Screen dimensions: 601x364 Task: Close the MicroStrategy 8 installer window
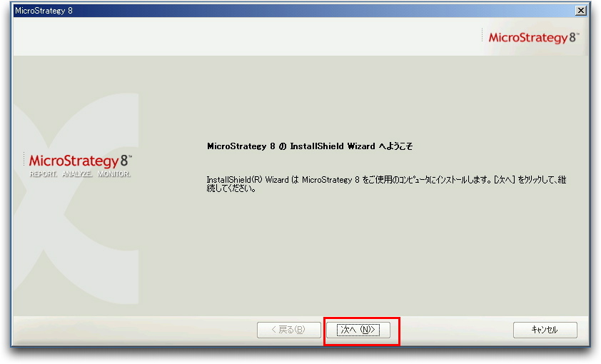(x=581, y=10)
